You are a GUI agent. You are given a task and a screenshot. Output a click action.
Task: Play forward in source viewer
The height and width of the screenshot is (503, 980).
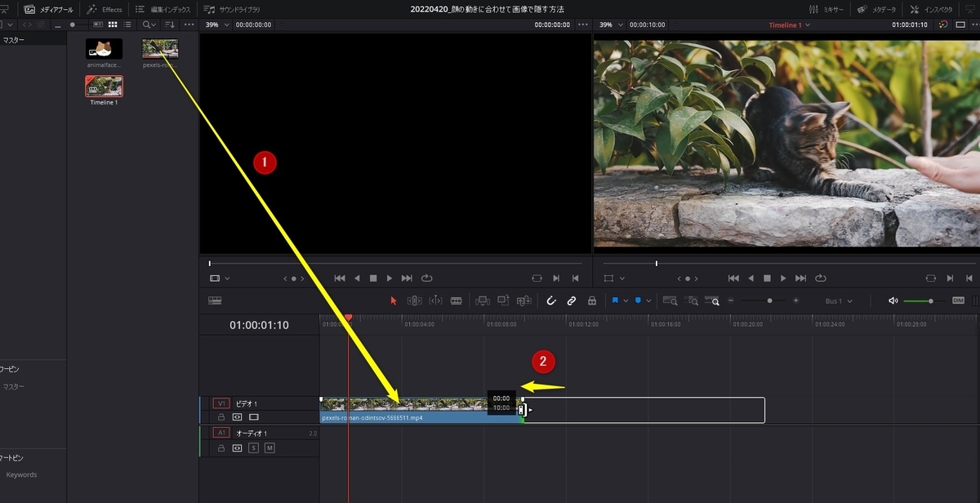tap(390, 278)
